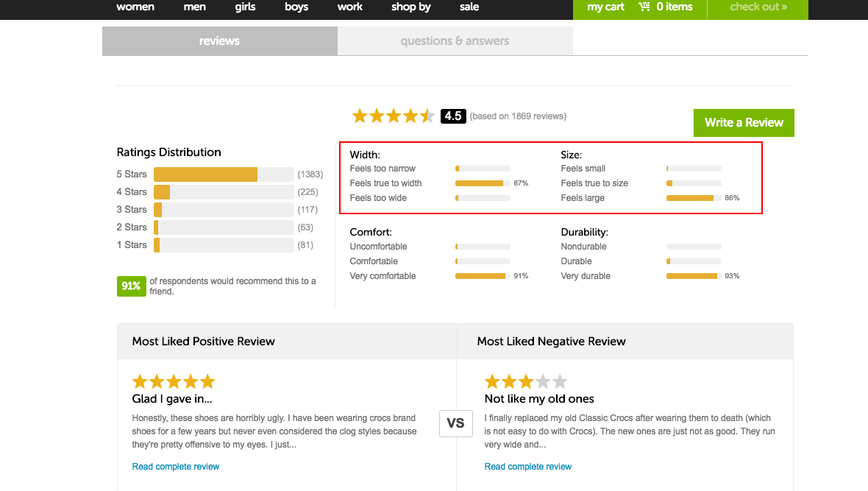Open the women menu

[135, 7]
